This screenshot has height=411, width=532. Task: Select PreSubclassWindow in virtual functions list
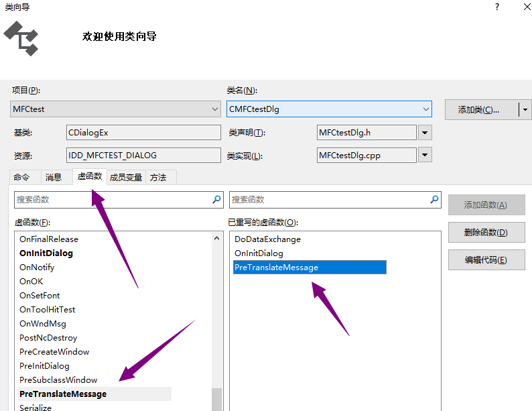[x=58, y=380]
